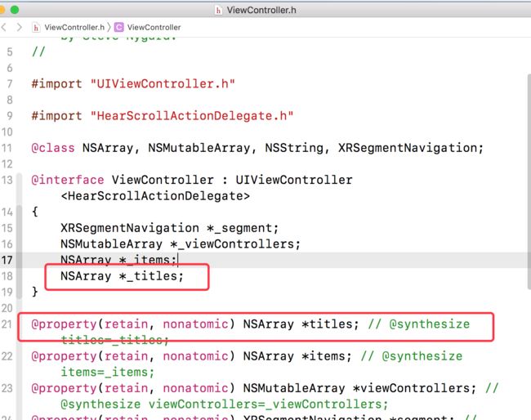Click the closing brace on line 19
This screenshot has height=420, width=531.
click(x=34, y=292)
